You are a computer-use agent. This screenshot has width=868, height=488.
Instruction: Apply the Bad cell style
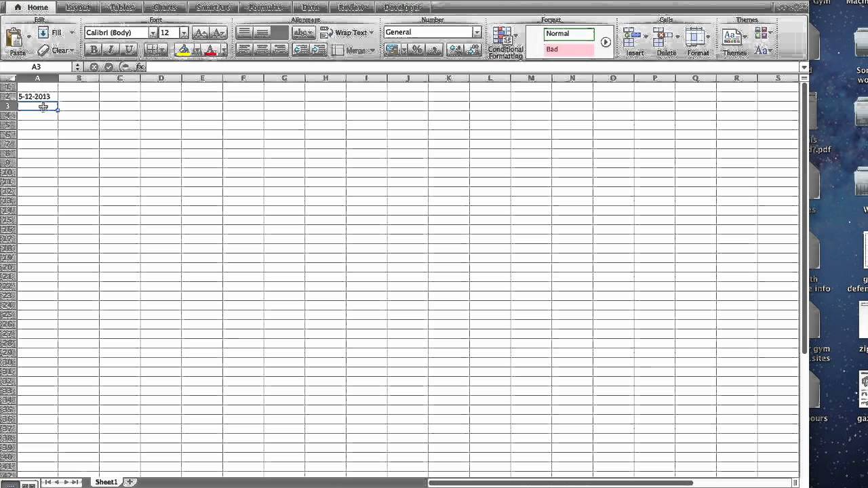(568, 49)
